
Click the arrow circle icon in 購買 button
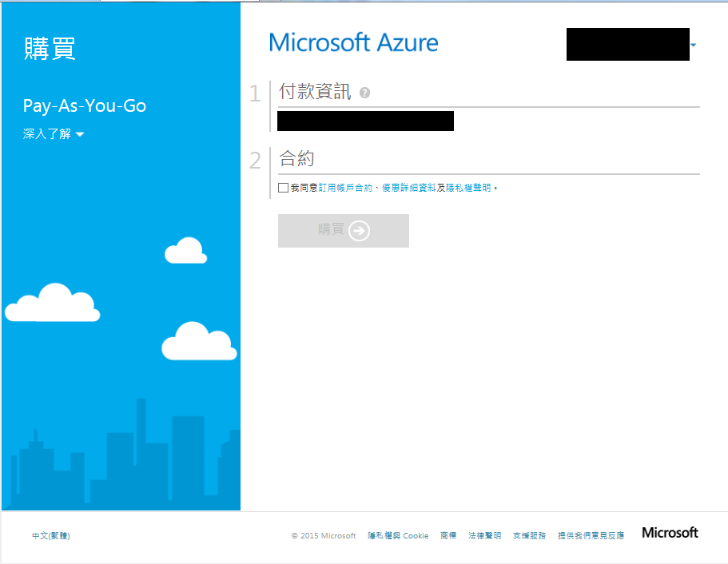click(x=359, y=231)
